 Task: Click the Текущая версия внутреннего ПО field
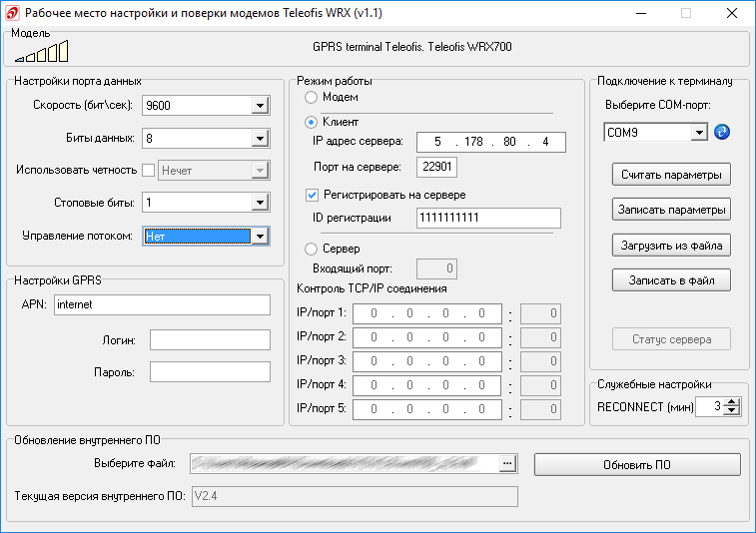[x=355, y=496]
